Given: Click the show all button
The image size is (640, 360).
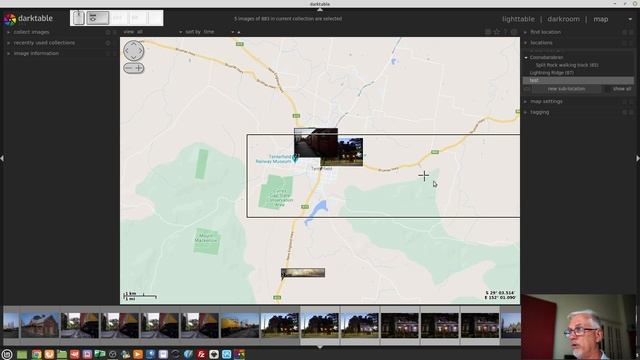Looking at the screenshot, I should [621, 89].
